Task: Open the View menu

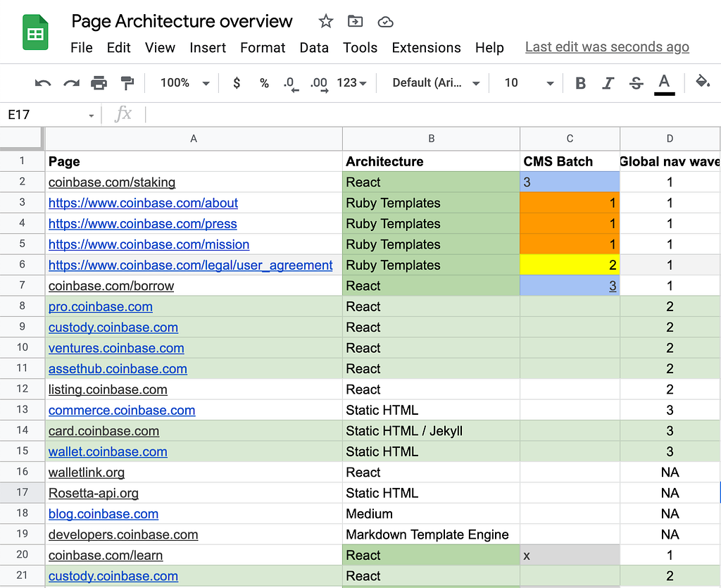Action: pos(160,48)
